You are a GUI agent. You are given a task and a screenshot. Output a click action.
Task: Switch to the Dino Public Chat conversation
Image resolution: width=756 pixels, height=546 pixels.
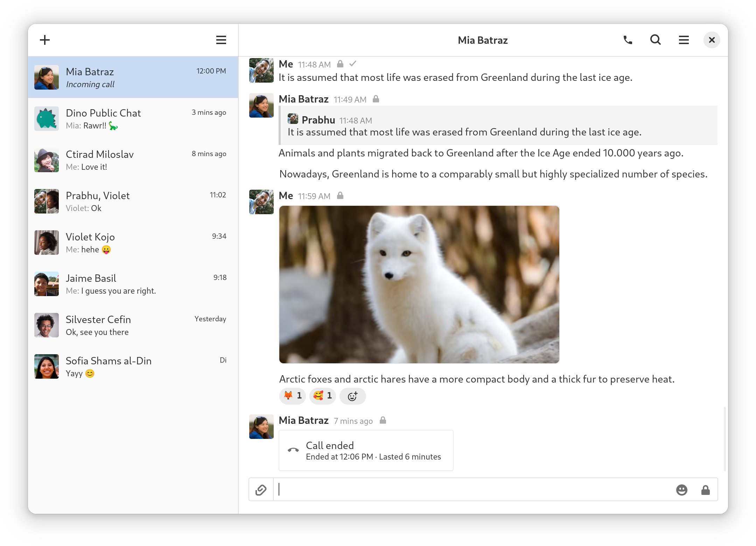[x=133, y=119]
